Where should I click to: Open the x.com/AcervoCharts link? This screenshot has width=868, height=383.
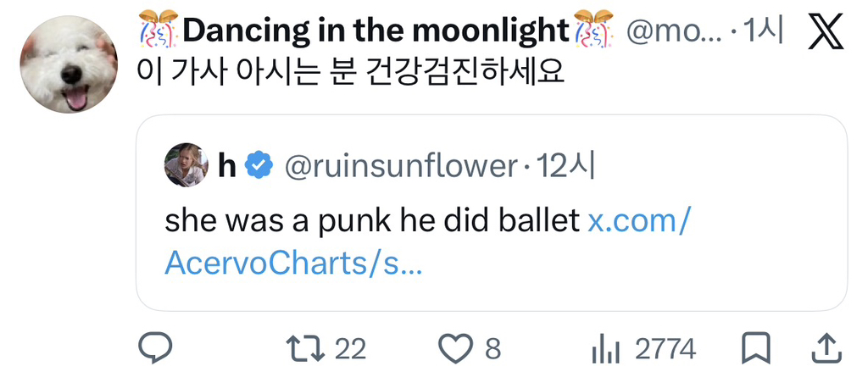tap(428, 242)
